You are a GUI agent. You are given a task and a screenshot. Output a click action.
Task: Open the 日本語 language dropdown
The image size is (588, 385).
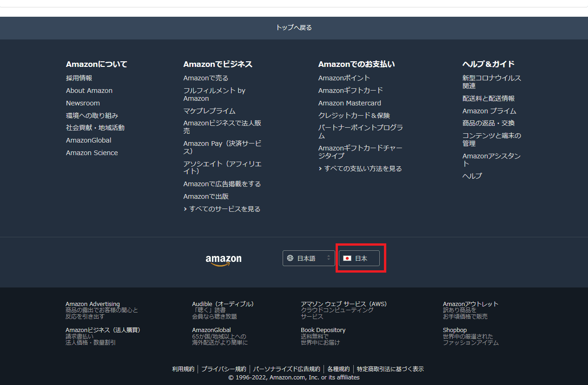pyautogui.click(x=309, y=258)
